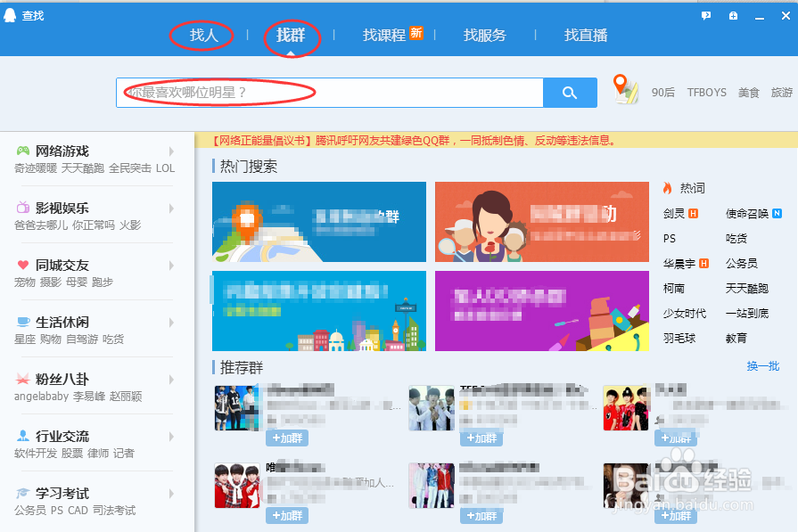Screen dimensions: 798x532
Task: Select the hot word 剑灵
Action: click(x=674, y=214)
